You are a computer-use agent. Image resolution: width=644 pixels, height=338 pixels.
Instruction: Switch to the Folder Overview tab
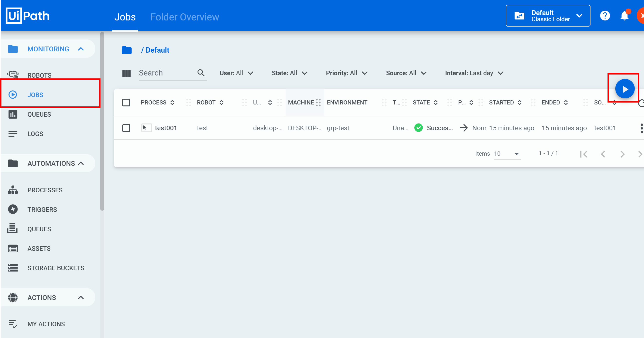[184, 17]
